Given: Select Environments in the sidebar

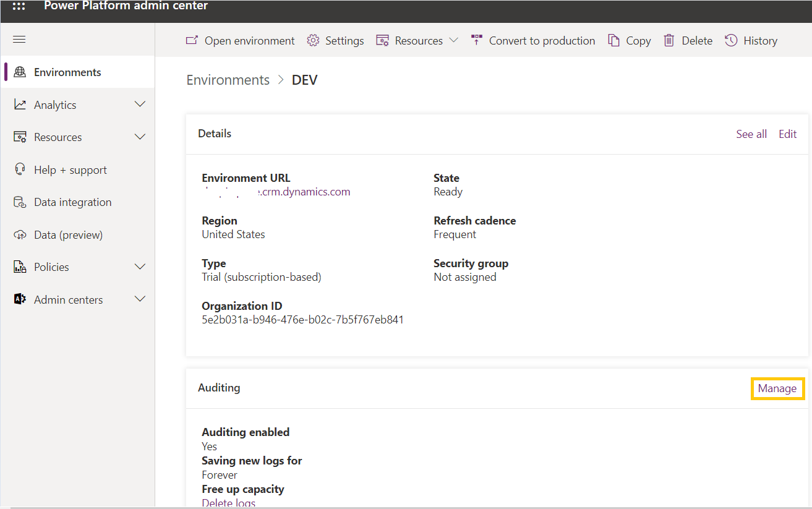Looking at the screenshot, I should pyautogui.click(x=67, y=72).
